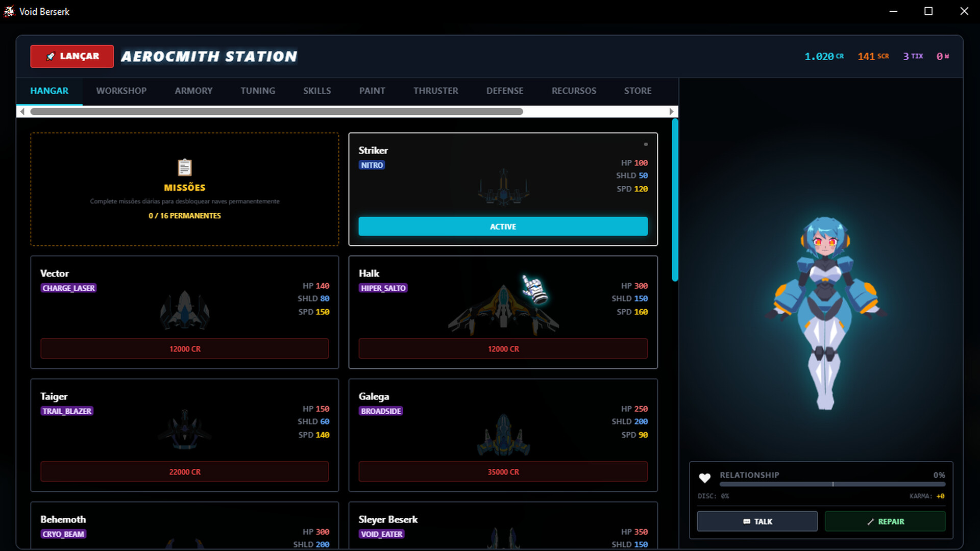The image size is (980, 551).
Task: Switch to the THRUSTER tab
Action: pos(435,91)
